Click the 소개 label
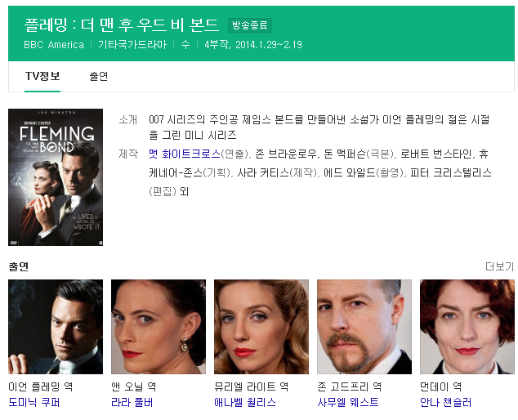This screenshot has height=420, width=518. click(128, 119)
